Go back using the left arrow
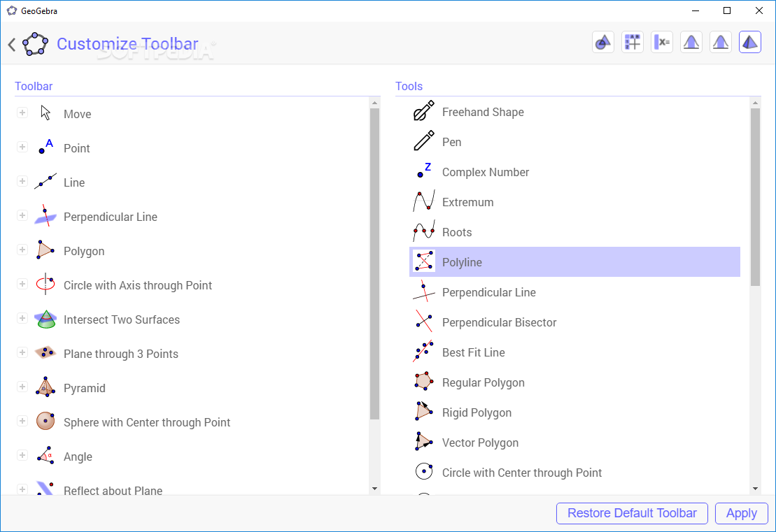The image size is (776, 532). tap(12, 45)
